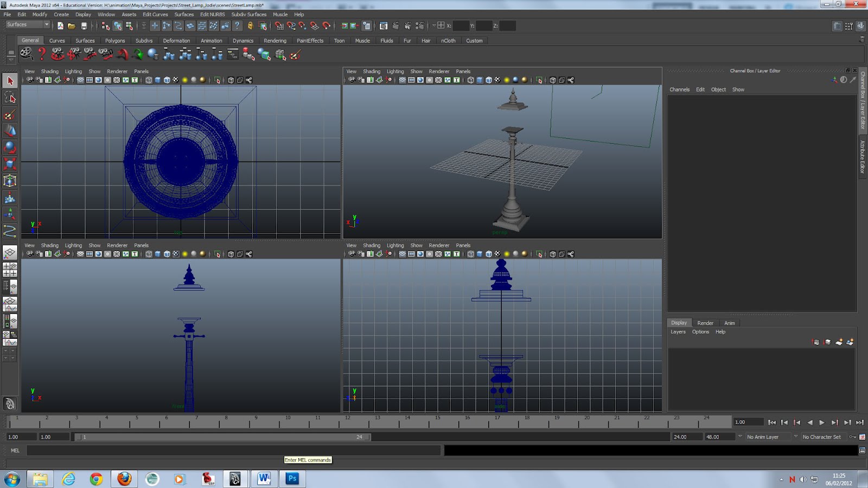This screenshot has height=488, width=868.
Task: Click the safe title display icon in front view
Action: pyautogui.click(x=135, y=253)
